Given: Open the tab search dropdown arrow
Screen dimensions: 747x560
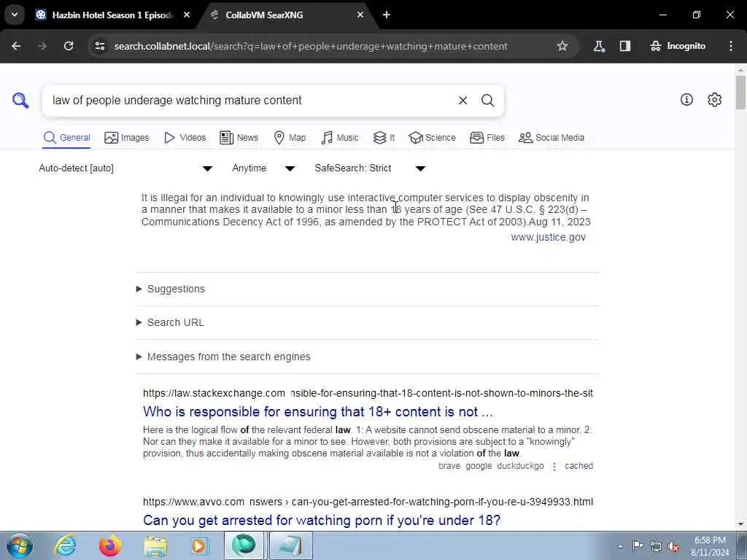Looking at the screenshot, I should point(15,15).
